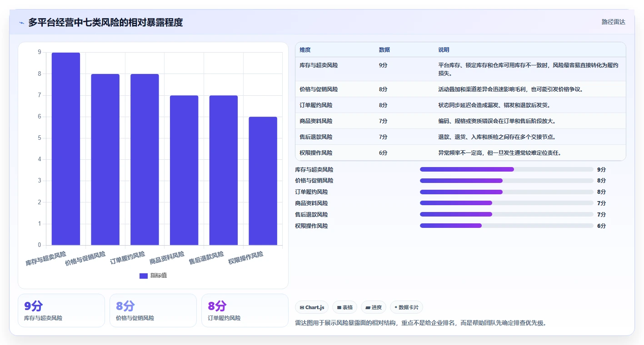Image resolution: width=644 pixels, height=345 pixels.
Task: Click the 库存与超卖风险 progress bar showing 9分
Action: 507,169
